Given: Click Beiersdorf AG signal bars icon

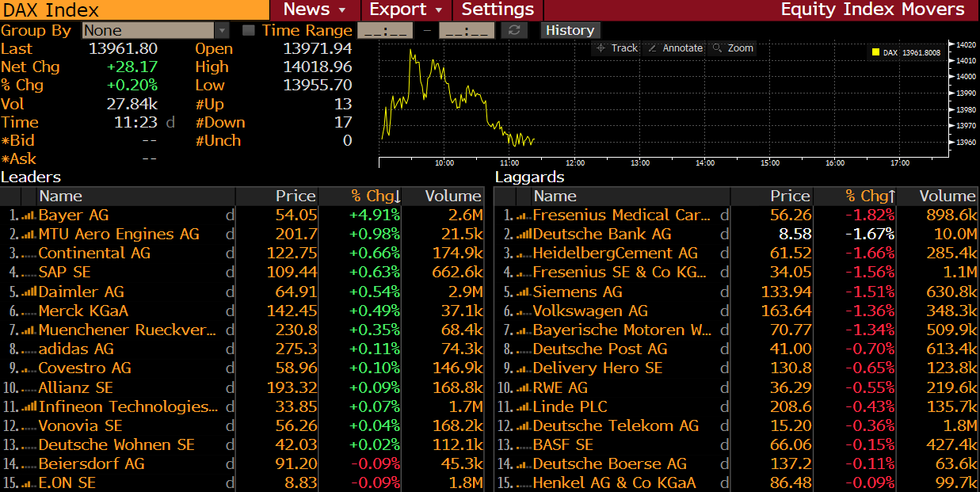Looking at the screenshot, I should coord(29,464).
